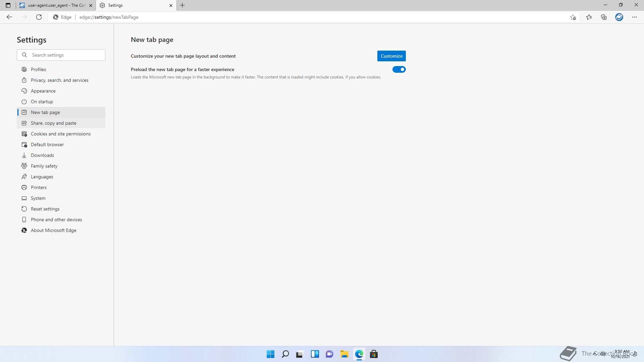Screen dimensions: 644x362
Task: Click the tab actions menu icon
Action: point(8,5)
